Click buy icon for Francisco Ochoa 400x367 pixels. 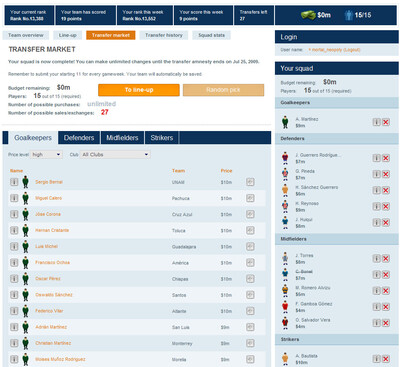tap(250, 263)
